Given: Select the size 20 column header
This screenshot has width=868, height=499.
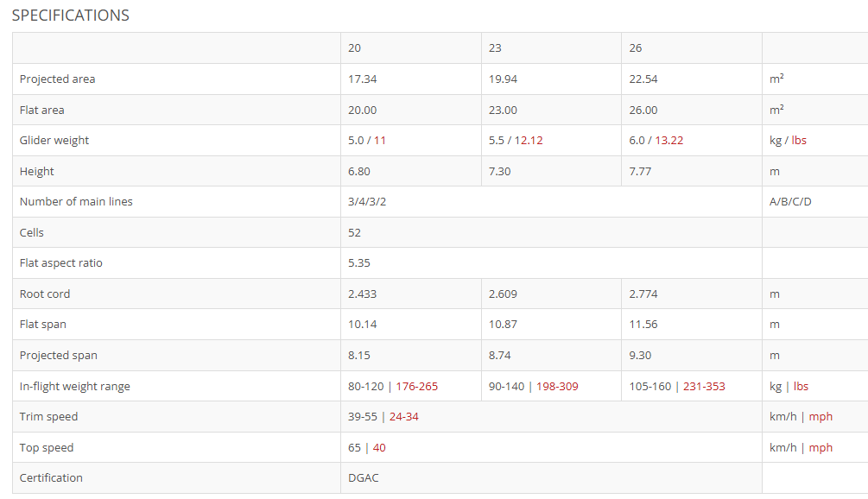Looking at the screenshot, I should (x=354, y=48).
